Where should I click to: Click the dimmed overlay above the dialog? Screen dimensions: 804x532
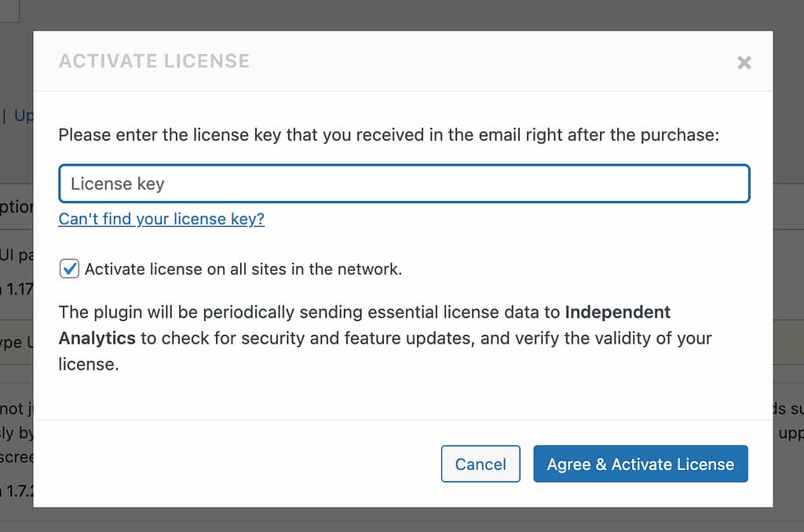pos(393,14)
